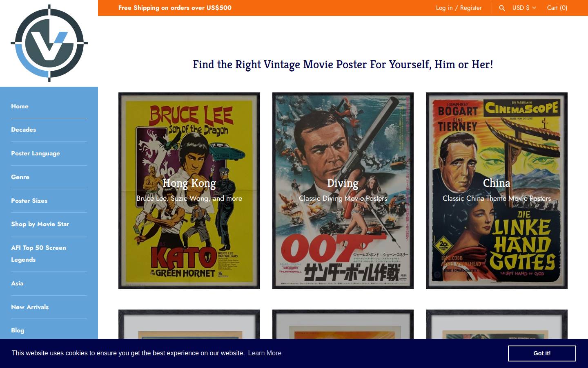588x368 pixels.
Task: Open the China collection poster
Action: [497, 191]
